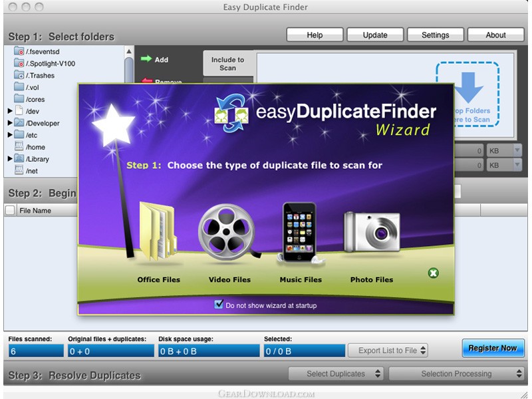
Task: Open the lower KB size unit dropdown
Action: (504, 165)
